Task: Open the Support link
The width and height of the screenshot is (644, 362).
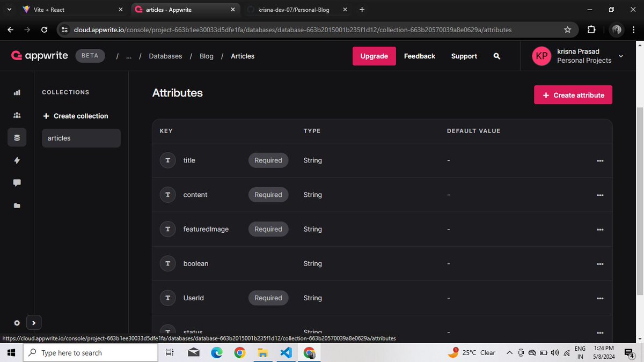Action: (x=464, y=56)
